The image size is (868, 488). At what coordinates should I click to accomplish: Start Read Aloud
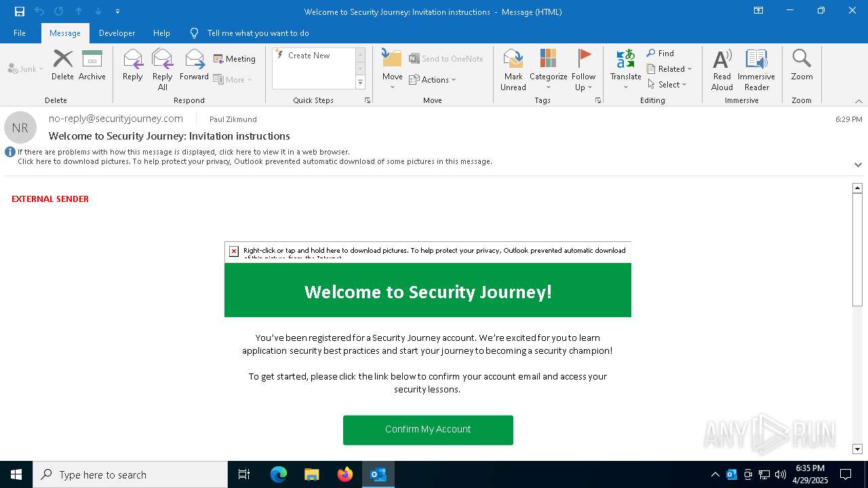click(x=722, y=70)
